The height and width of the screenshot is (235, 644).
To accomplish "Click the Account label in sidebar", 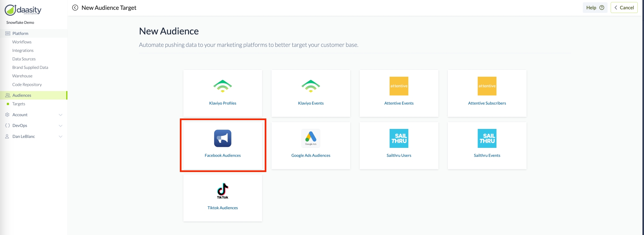I will click(20, 115).
